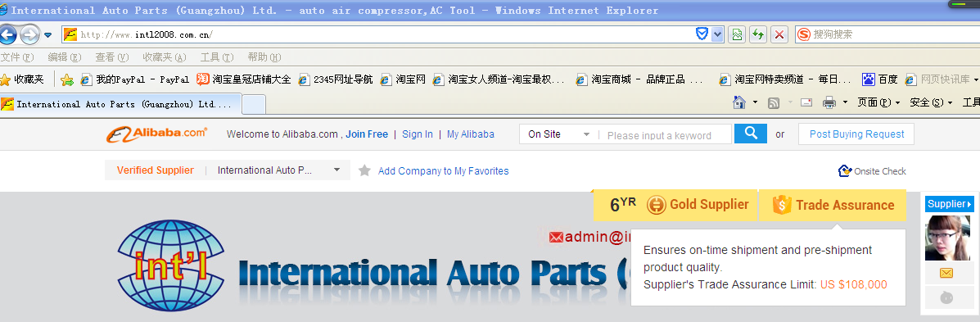Click the browser Back arrow button
The height and width of the screenshot is (322, 980).
point(8,35)
